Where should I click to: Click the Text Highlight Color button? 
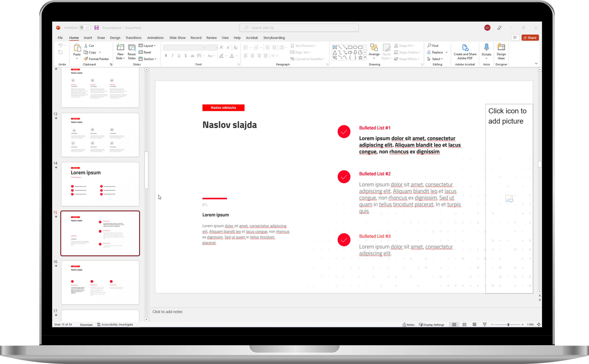pos(221,56)
